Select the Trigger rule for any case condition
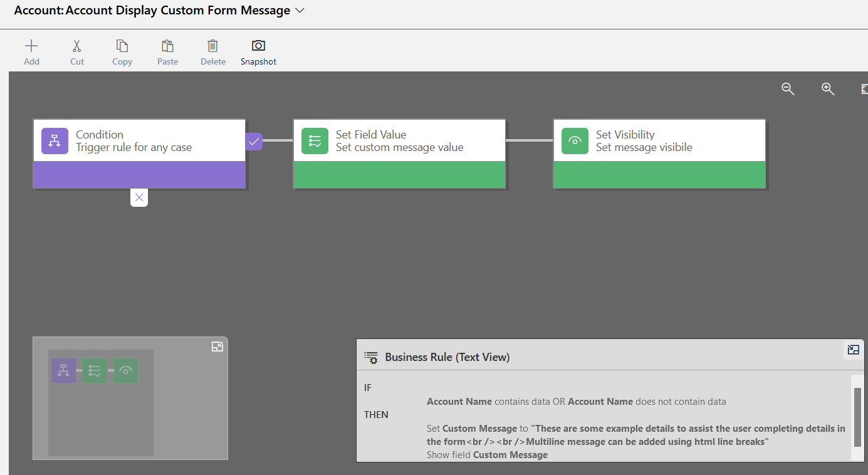 point(133,148)
